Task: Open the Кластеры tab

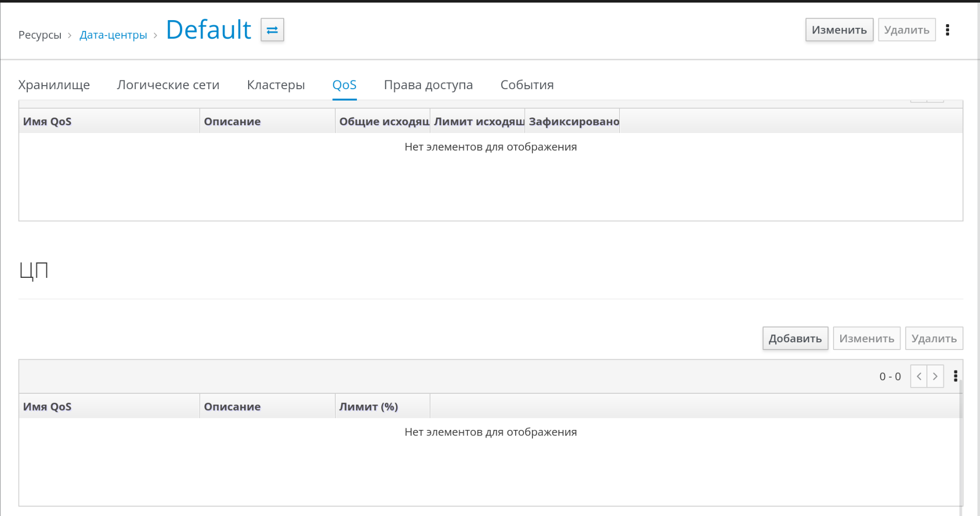Action: pos(276,85)
